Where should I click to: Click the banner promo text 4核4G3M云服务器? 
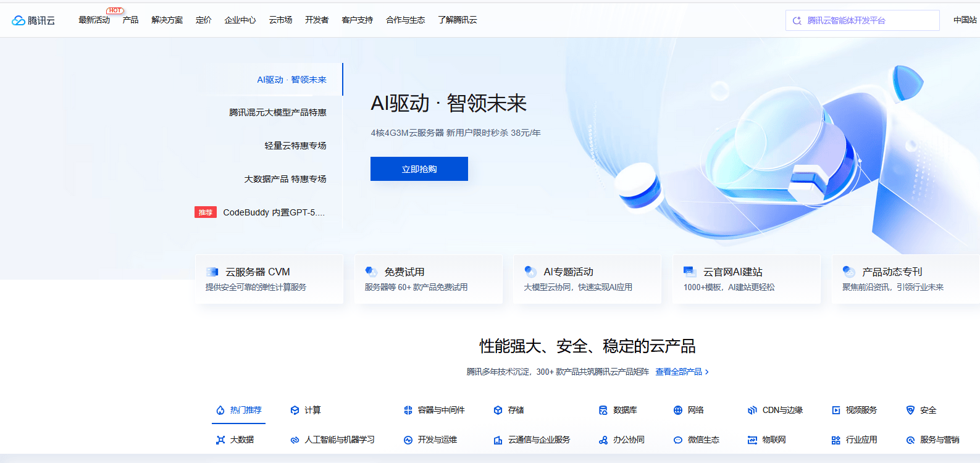pyautogui.click(x=456, y=133)
